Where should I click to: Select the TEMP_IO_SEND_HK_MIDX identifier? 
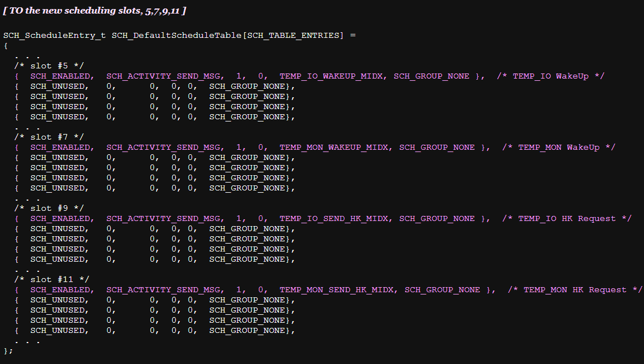click(334, 219)
